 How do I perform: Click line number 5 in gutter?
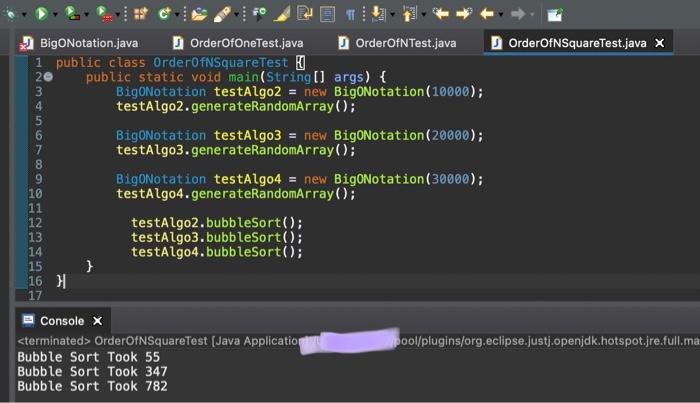pos(39,121)
